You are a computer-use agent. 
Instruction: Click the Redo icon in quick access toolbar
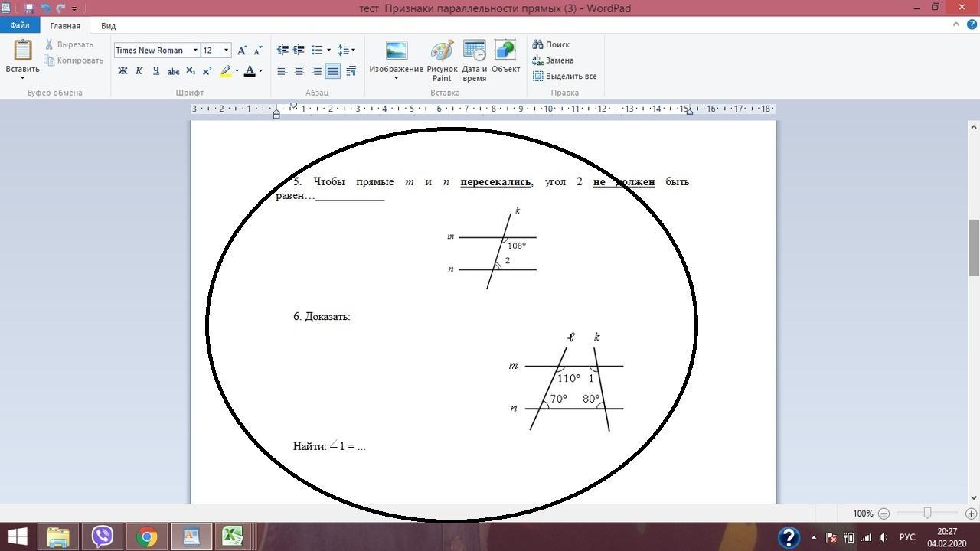point(60,8)
